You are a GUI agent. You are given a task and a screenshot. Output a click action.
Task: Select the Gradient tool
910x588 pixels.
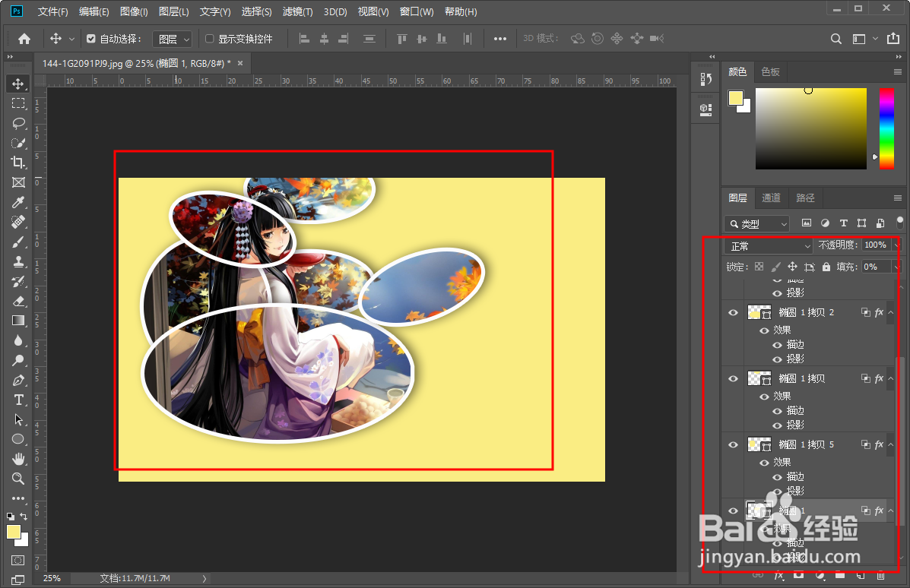18,321
